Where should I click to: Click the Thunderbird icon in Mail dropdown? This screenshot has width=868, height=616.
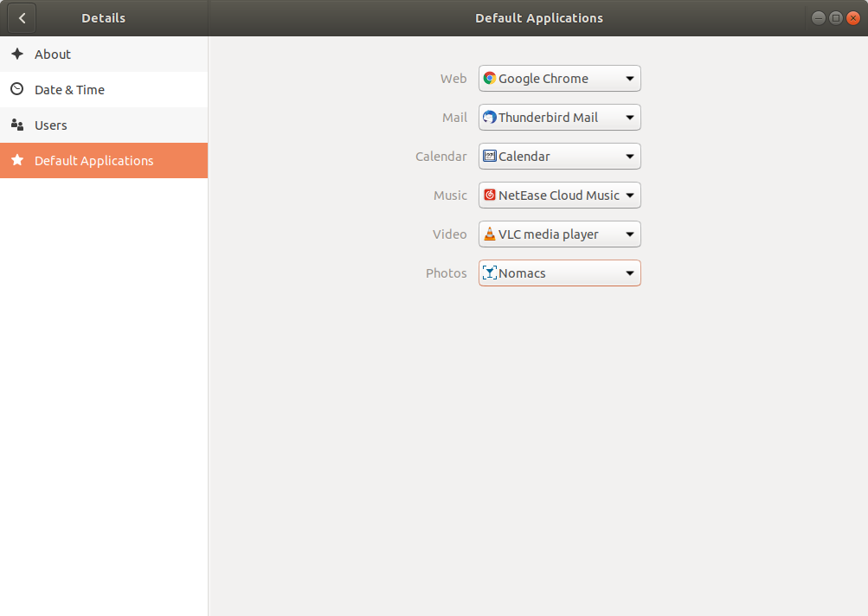pos(489,118)
